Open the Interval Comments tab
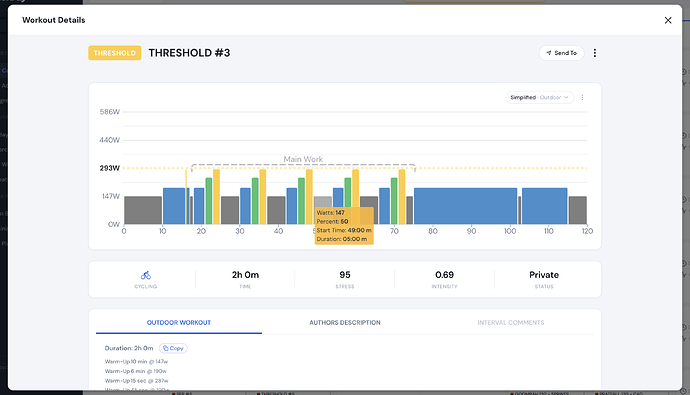The height and width of the screenshot is (395, 690). pyautogui.click(x=510, y=322)
